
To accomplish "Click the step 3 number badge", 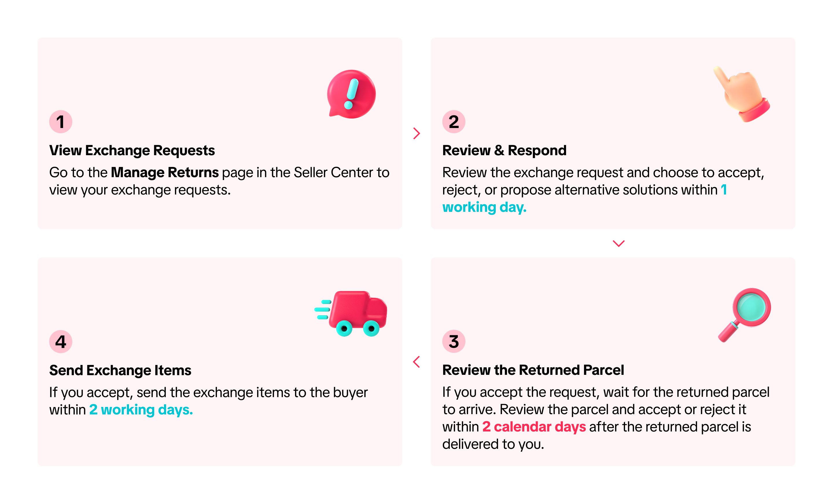I will click(x=454, y=342).
